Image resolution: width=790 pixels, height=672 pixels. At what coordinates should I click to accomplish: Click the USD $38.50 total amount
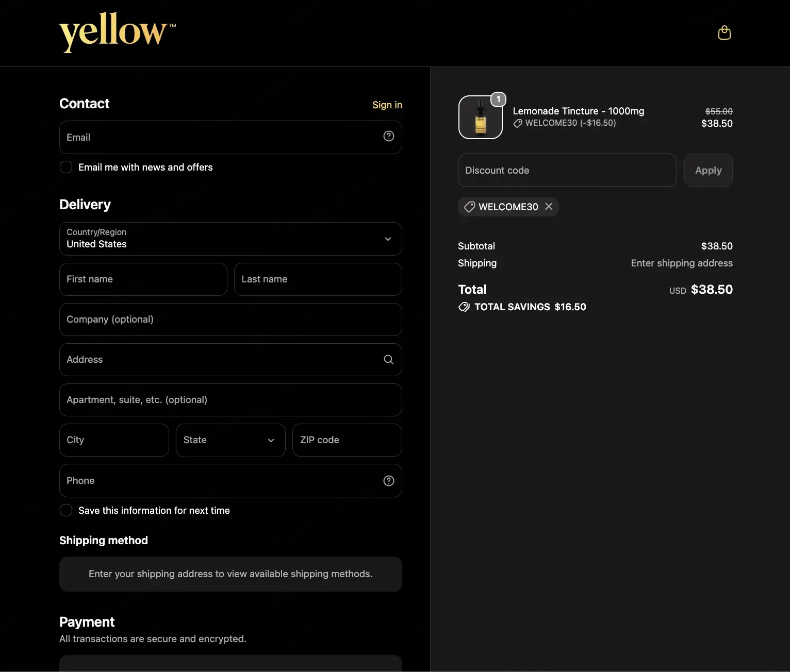(701, 290)
